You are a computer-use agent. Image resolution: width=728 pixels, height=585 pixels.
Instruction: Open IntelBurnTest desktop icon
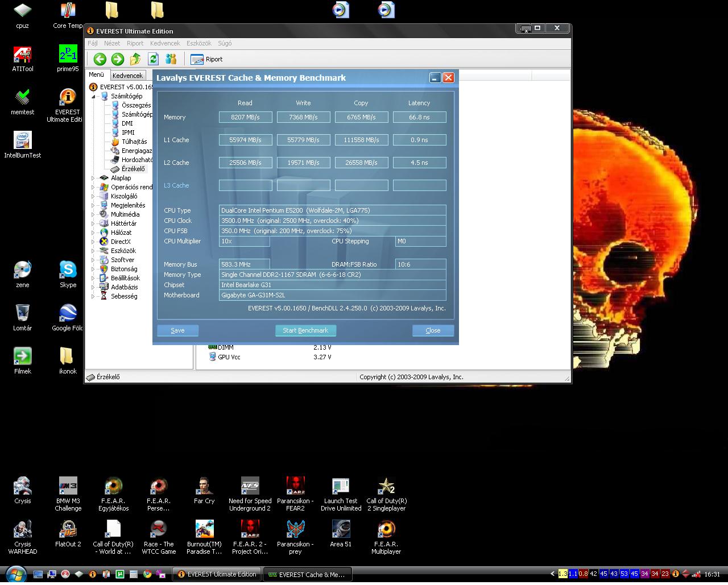click(23, 145)
